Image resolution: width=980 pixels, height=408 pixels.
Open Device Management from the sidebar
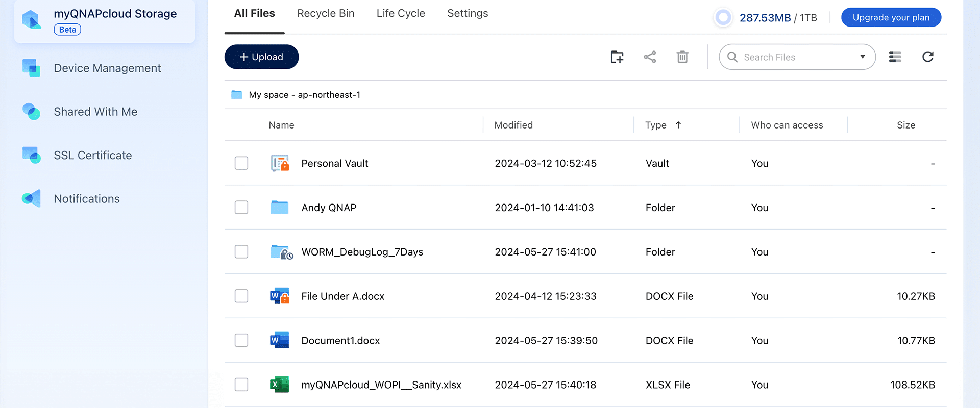[107, 68]
